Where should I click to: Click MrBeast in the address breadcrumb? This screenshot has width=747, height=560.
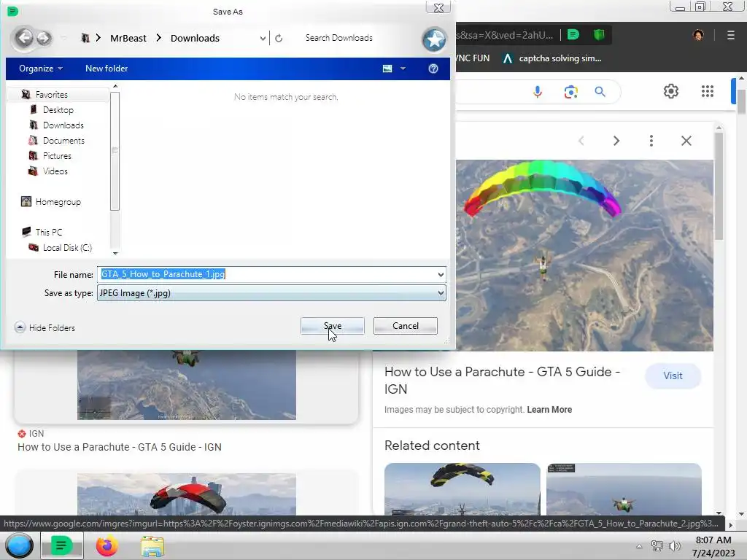point(128,38)
